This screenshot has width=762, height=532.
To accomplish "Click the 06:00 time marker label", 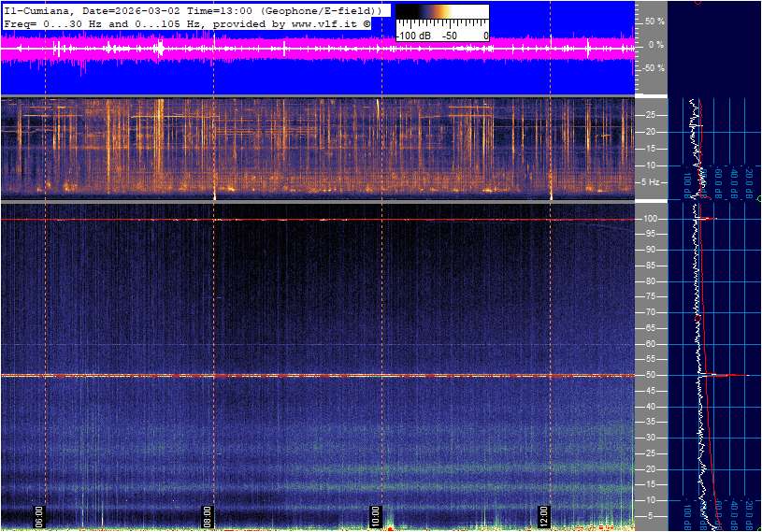I will click(x=39, y=514).
